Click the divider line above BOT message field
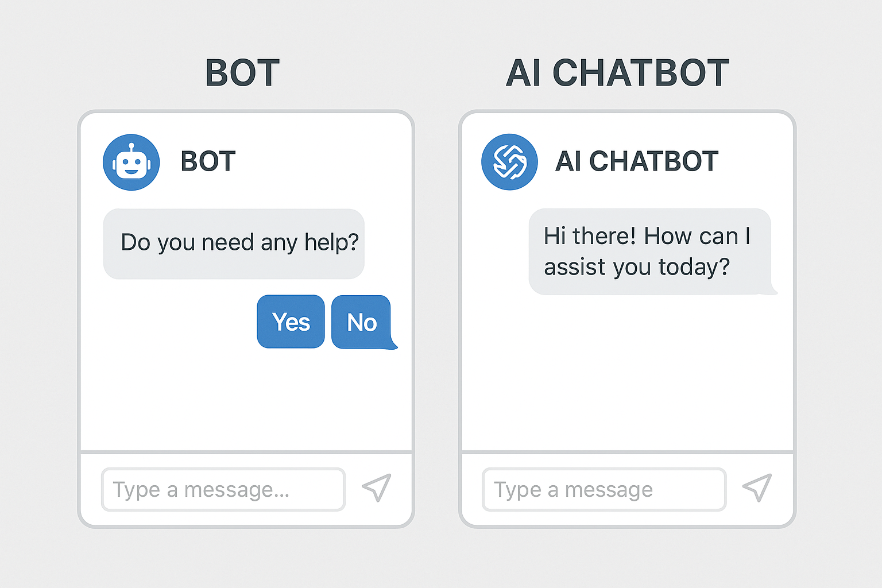 click(x=246, y=452)
